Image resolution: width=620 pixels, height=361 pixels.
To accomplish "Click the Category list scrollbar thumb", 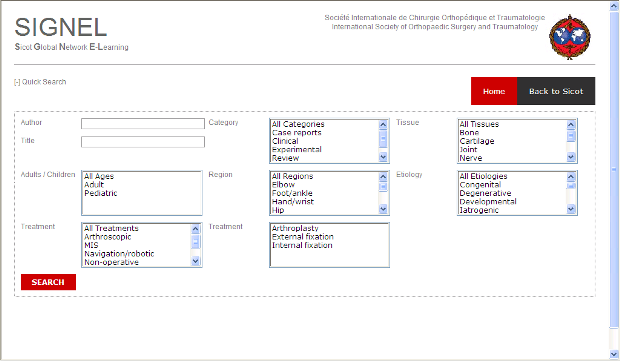I will (383, 139).
